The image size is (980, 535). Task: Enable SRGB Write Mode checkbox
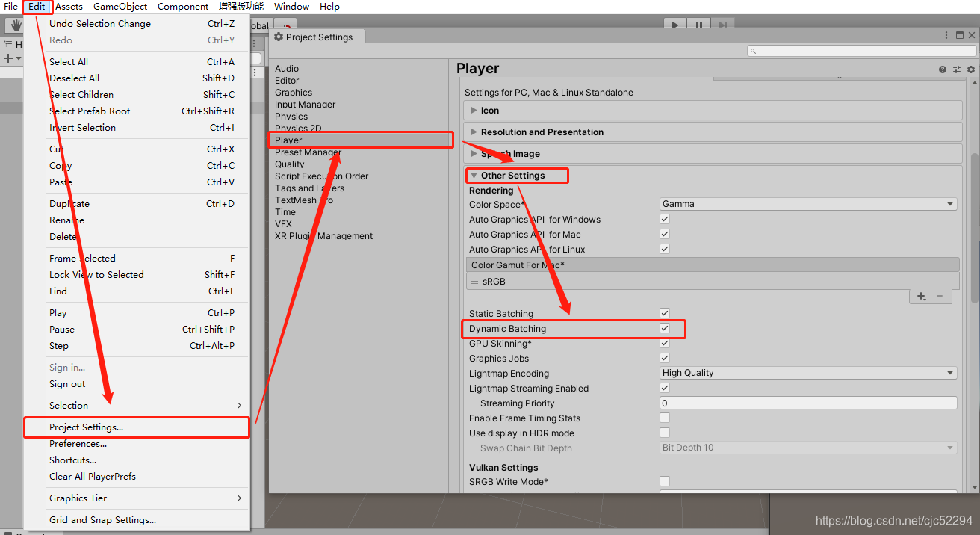[x=665, y=481]
